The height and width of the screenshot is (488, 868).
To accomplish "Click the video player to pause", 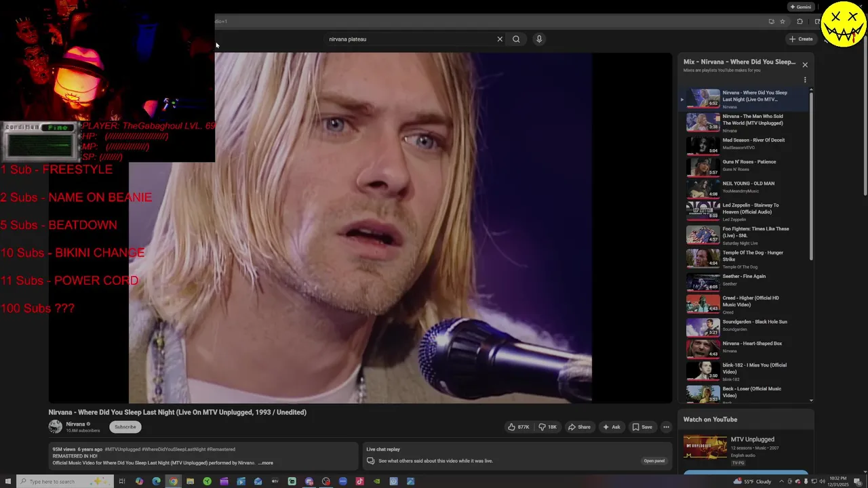I will [x=360, y=228].
